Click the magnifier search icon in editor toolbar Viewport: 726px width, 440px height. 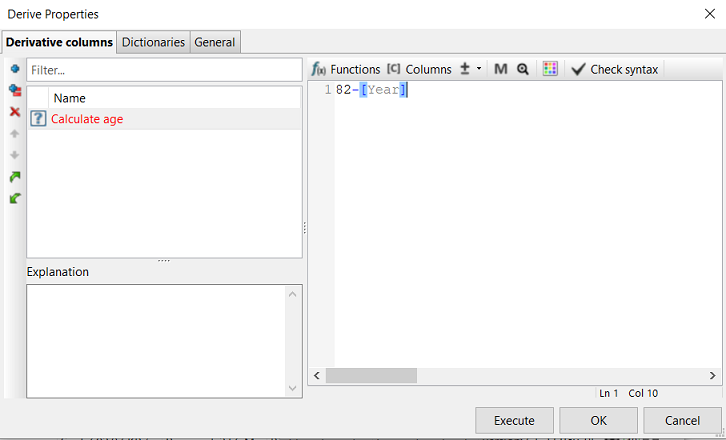[x=522, y=69]
